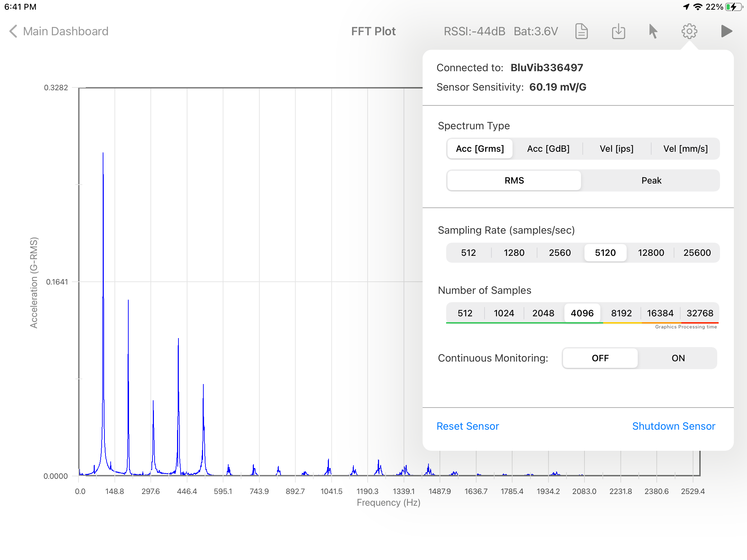Viewport: 747px width, 560px height.
Task: Set sampling rate to 12800
Action: coord(651,253)
